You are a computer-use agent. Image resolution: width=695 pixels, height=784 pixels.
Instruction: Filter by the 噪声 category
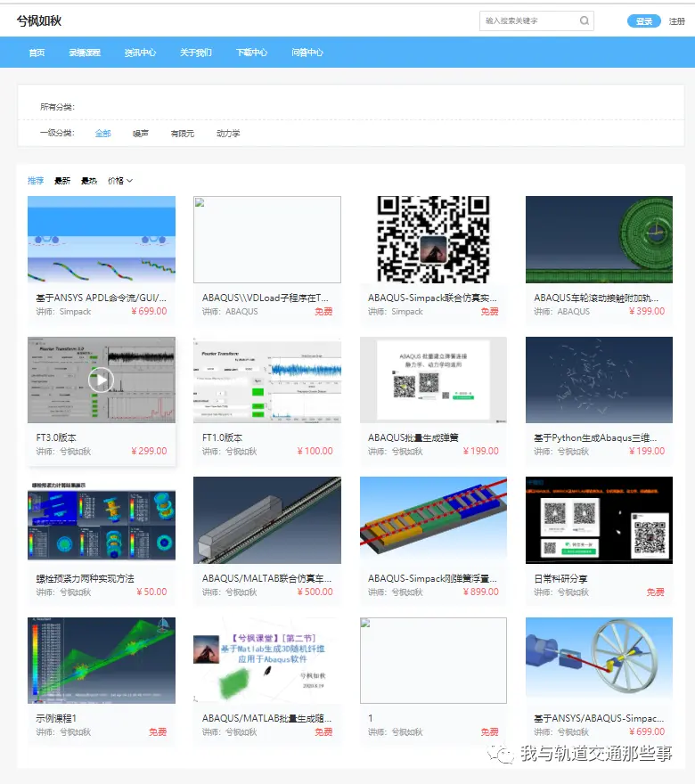pyautogui.click(x=141, y=133)
